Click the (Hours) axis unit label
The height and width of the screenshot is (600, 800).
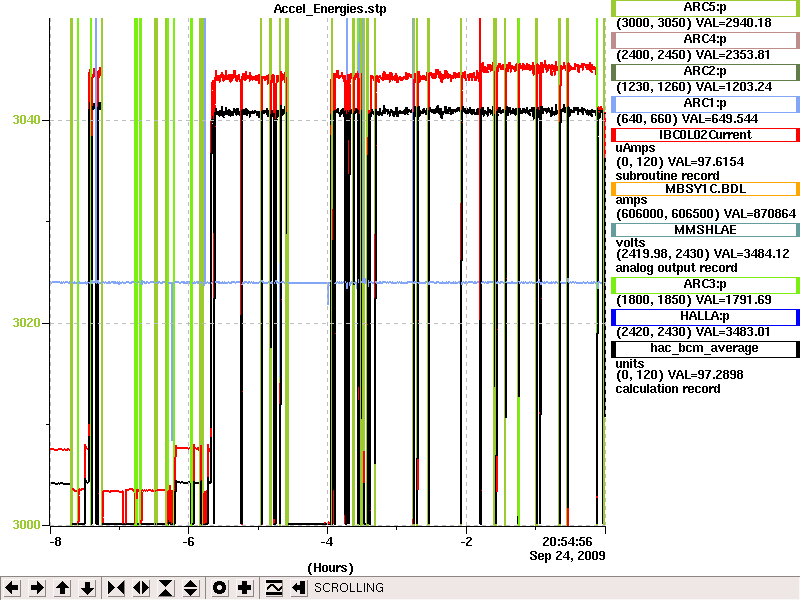(x=330, y=568)
